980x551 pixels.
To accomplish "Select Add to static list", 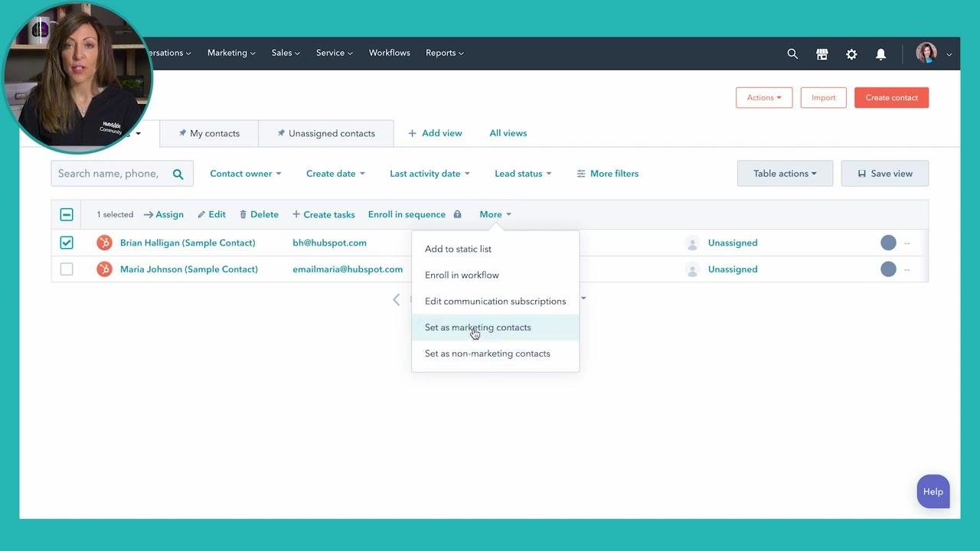I will [x=495, y=249].
